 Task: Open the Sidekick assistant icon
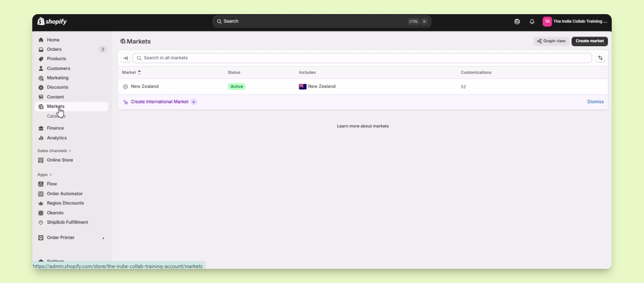pyautogui.click(x=517, y=22)
